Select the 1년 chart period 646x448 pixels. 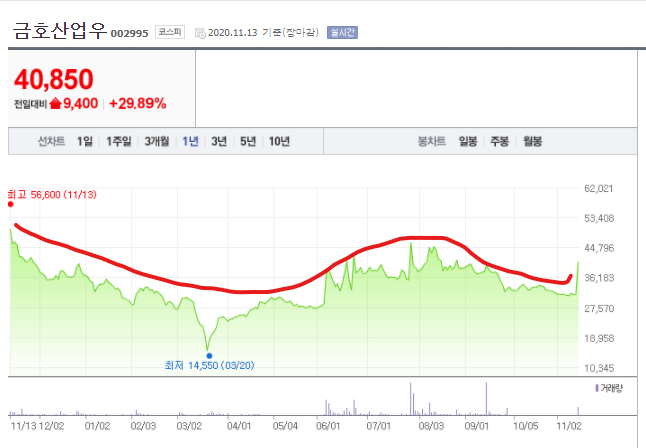point(190,141)
